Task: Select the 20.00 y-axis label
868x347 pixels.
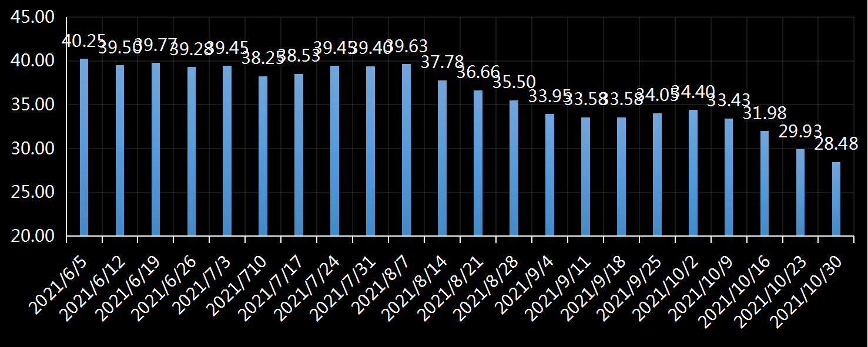Action: point(32,236)
